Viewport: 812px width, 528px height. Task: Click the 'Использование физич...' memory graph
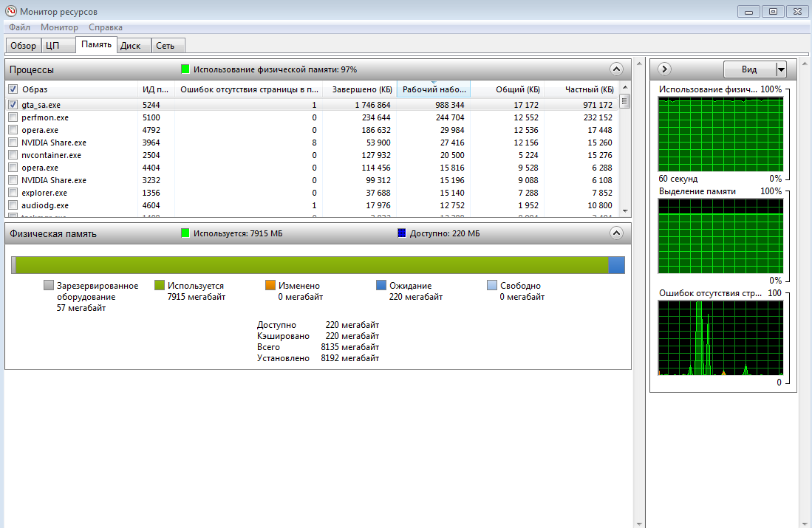coord(720,134)
